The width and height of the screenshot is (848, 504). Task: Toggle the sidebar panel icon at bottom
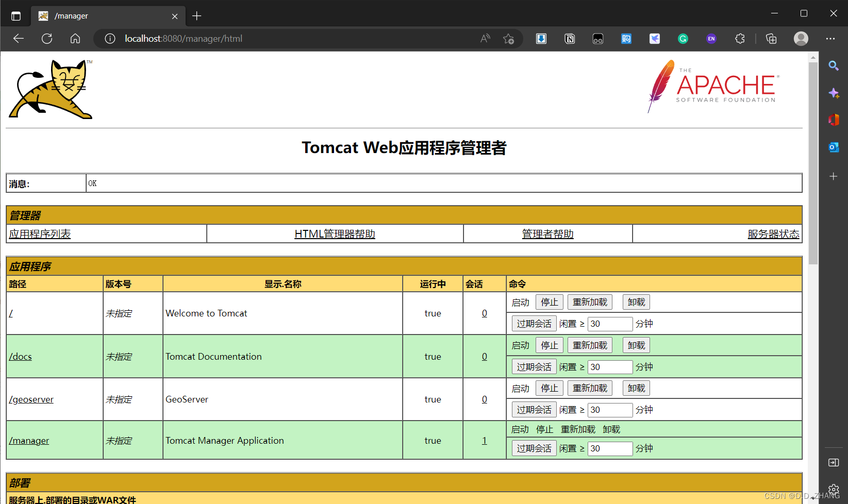[x=834, y=462]
